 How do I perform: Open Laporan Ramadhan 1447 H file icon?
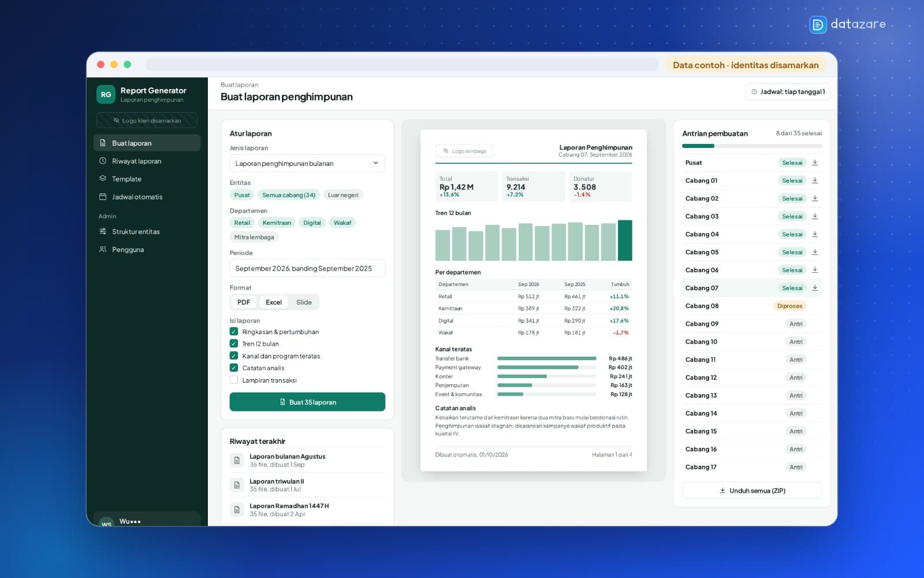(x=237, y=510)
